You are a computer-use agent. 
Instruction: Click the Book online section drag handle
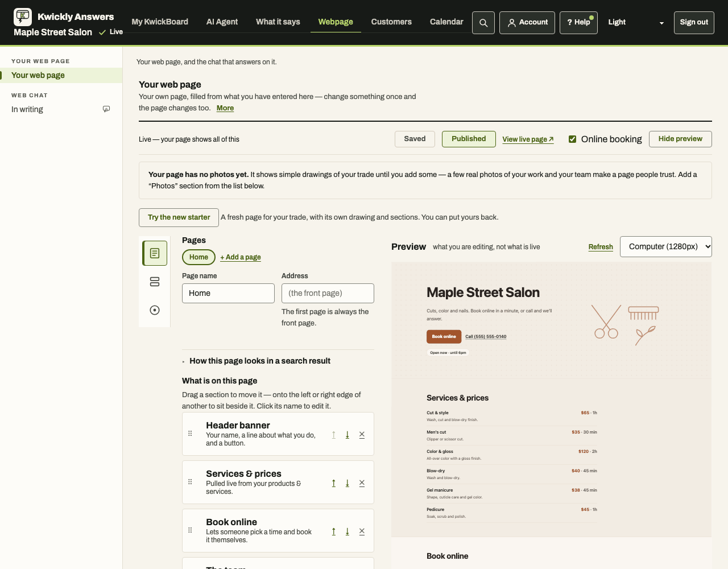click(190, 530)
